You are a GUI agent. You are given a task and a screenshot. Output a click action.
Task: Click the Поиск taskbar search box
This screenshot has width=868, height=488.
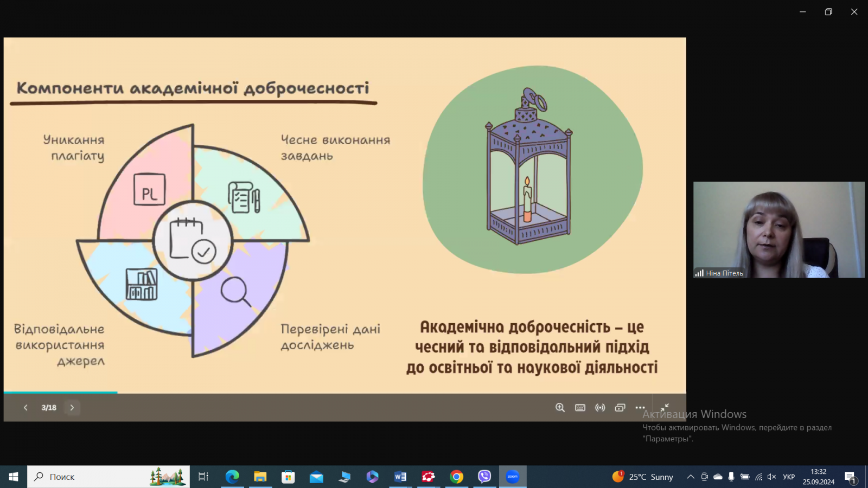coord(108,477)
